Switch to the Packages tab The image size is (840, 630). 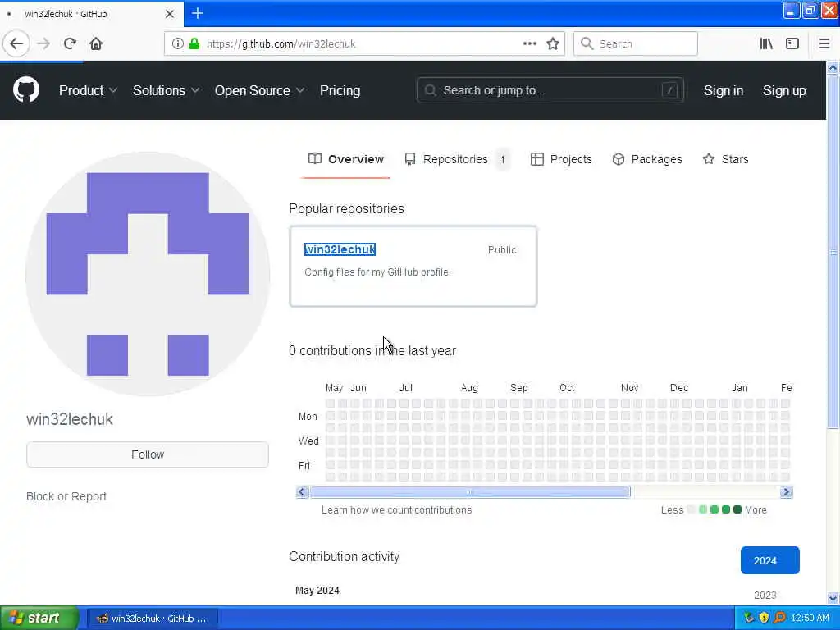point(647,159)
